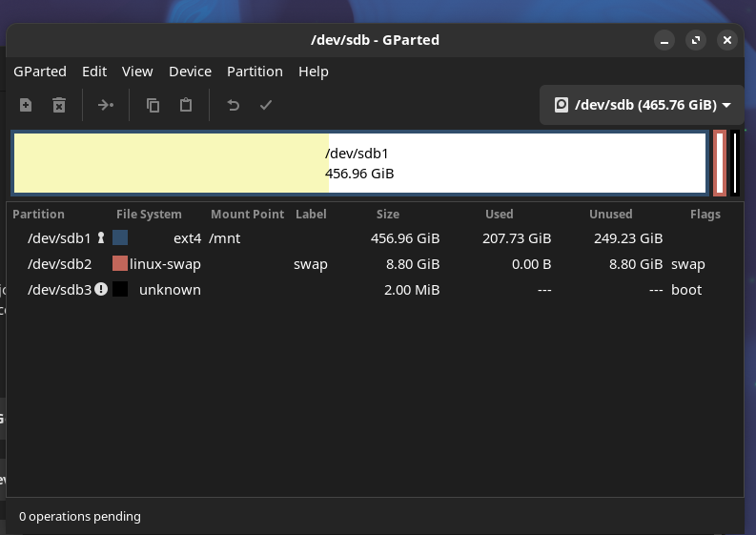Open the GParted menu

[40, 72]
